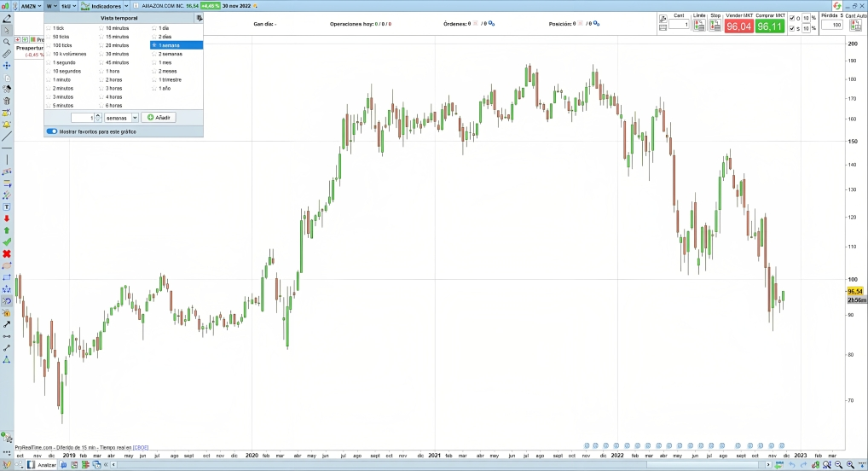
Task: Uncheck the S percent checkbox
Action: [x=791, y=28]
